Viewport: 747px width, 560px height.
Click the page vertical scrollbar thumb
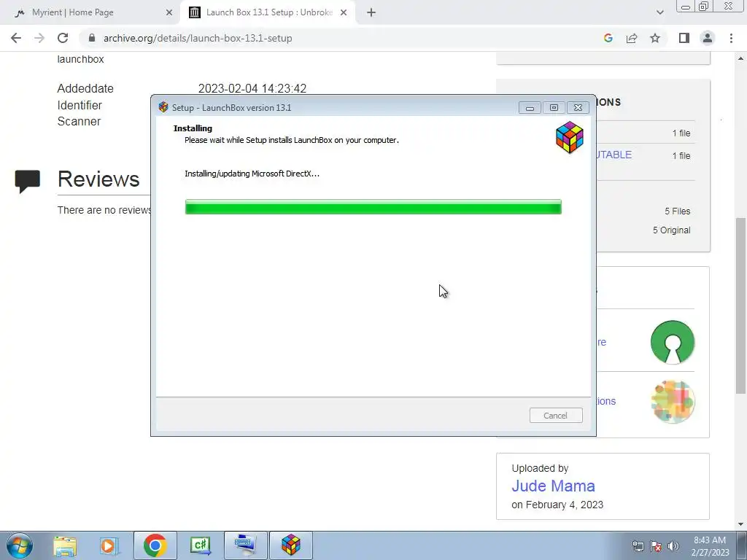pyautogui.click(x=740, y=305)
